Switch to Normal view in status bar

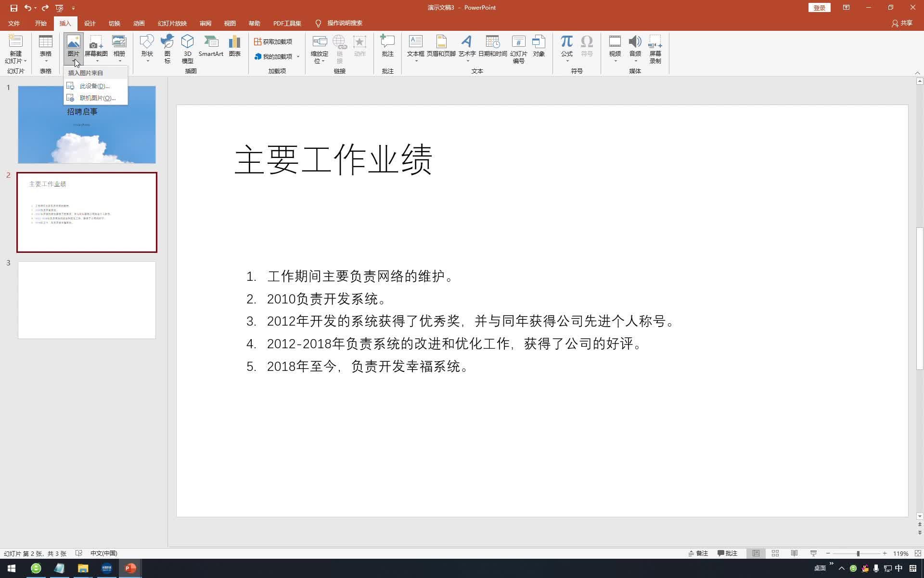756,553
